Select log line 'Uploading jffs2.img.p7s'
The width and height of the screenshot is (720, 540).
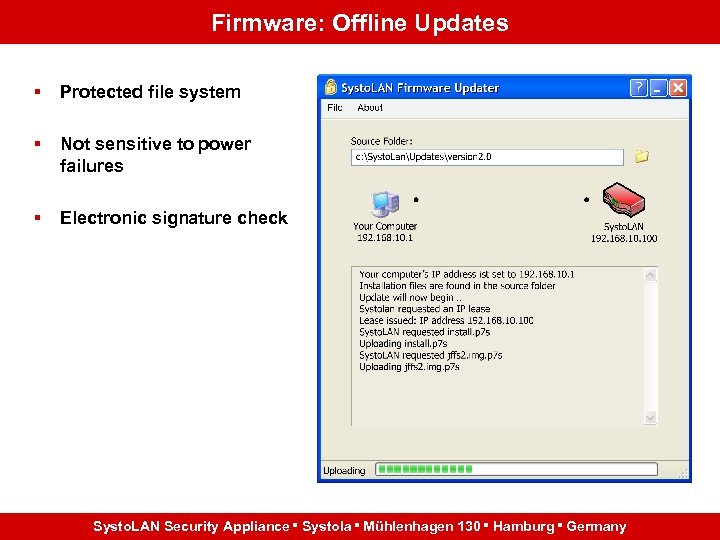click(x=409, y=367)
